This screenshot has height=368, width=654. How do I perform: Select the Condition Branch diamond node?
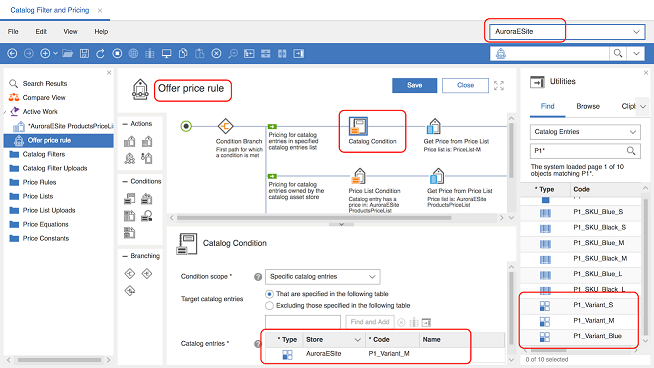(226, 126)
